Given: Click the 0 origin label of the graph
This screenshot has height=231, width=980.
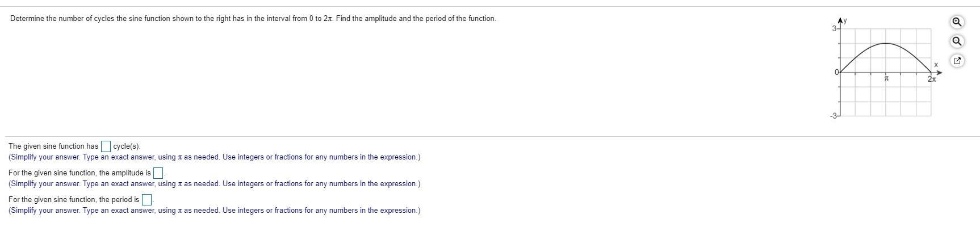Looking at the screenshot, I should tap(836, 73).
